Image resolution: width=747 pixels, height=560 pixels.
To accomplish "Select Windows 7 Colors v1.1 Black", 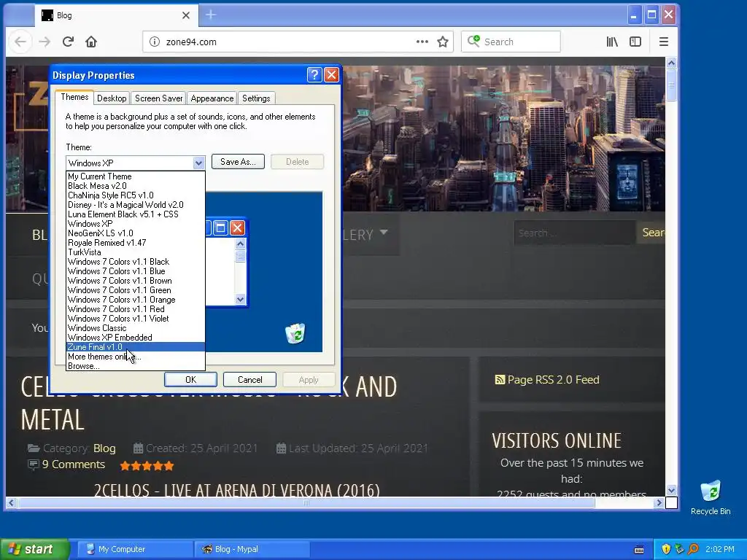I will click(x=135, y=262).
